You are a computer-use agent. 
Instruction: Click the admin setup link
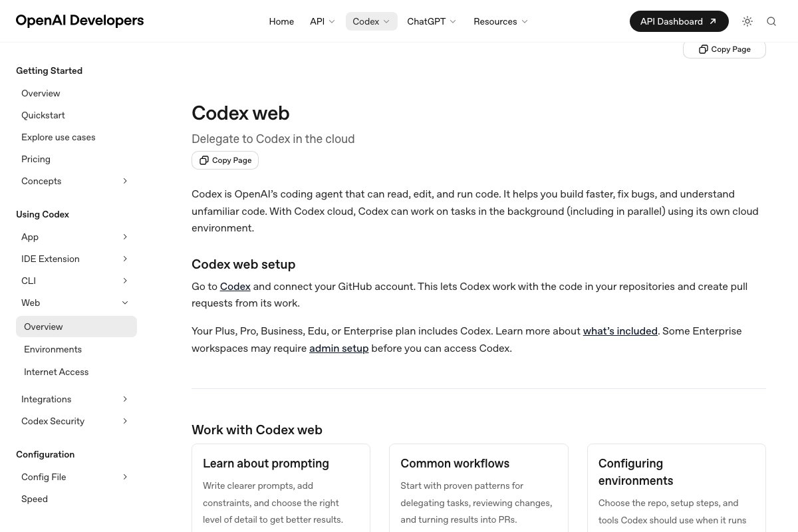[x=338, y=348]
